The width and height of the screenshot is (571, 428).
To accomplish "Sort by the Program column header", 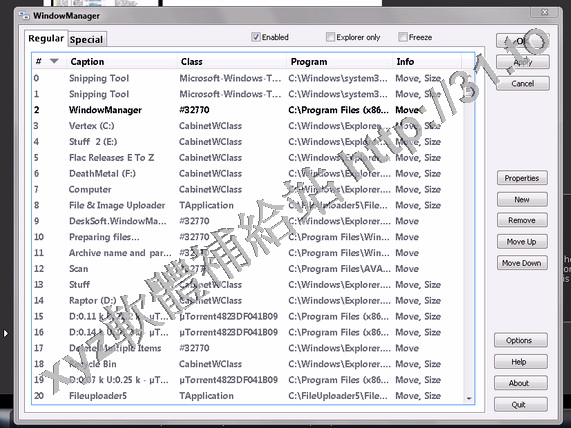I will pyautogui.click(x=340, y=62).
